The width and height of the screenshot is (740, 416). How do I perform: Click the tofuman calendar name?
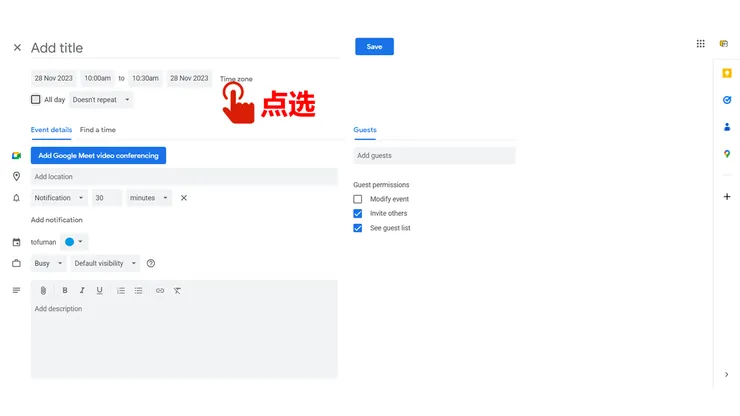click(43, 242)
